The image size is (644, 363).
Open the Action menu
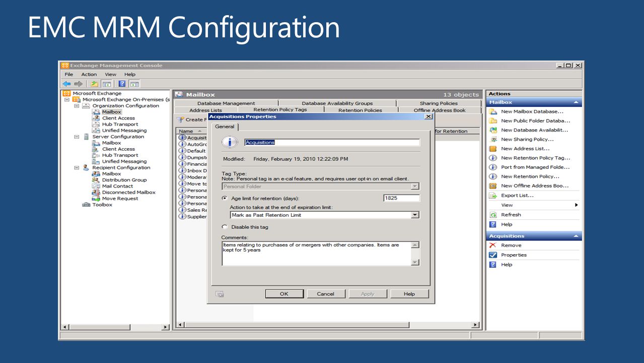[89, 75]
